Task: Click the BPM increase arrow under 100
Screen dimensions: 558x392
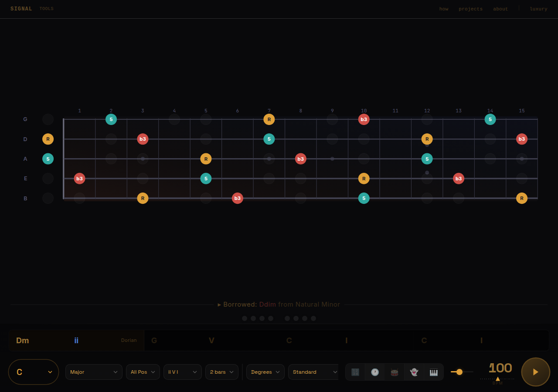Action: (x=497, y=379)
